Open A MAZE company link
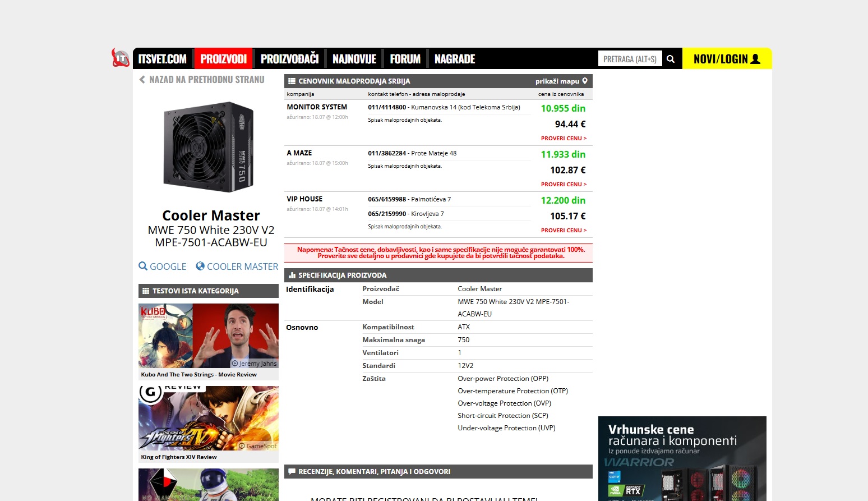 coord(299,153)
